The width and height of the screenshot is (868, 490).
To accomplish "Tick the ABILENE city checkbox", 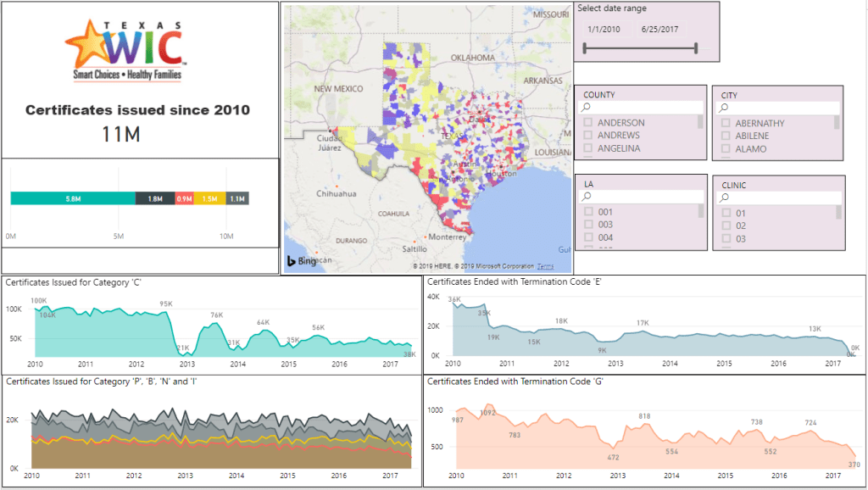I will [x=726, y=136].
